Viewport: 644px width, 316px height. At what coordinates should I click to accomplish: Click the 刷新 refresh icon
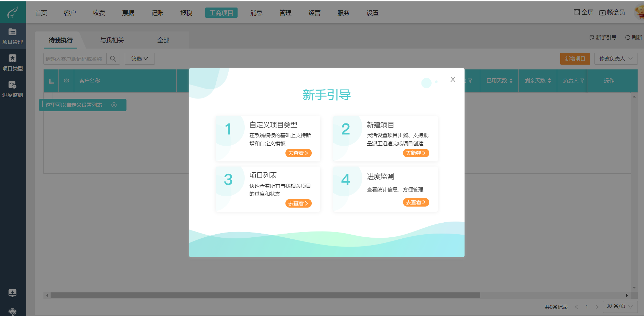tap(628, 37)
